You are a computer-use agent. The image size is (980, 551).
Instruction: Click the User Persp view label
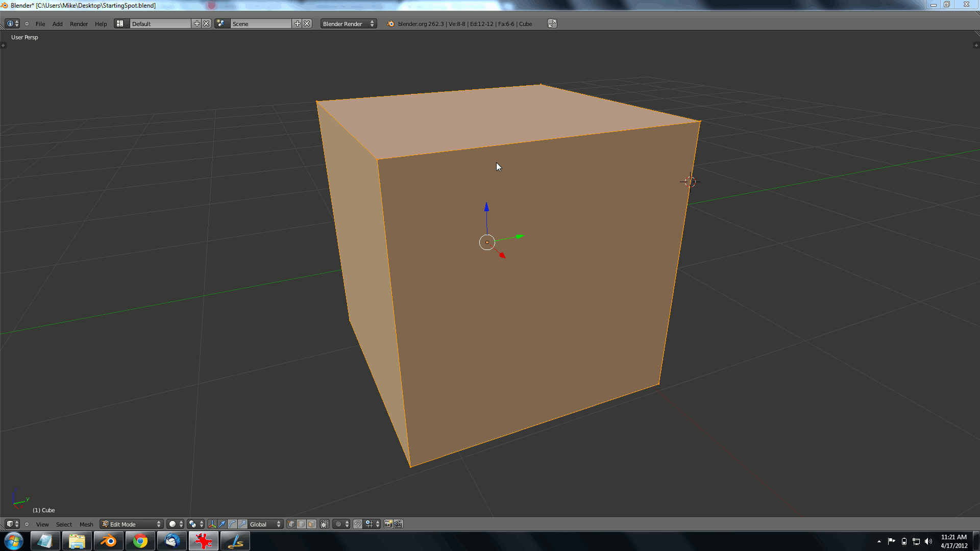pos(24,37)
